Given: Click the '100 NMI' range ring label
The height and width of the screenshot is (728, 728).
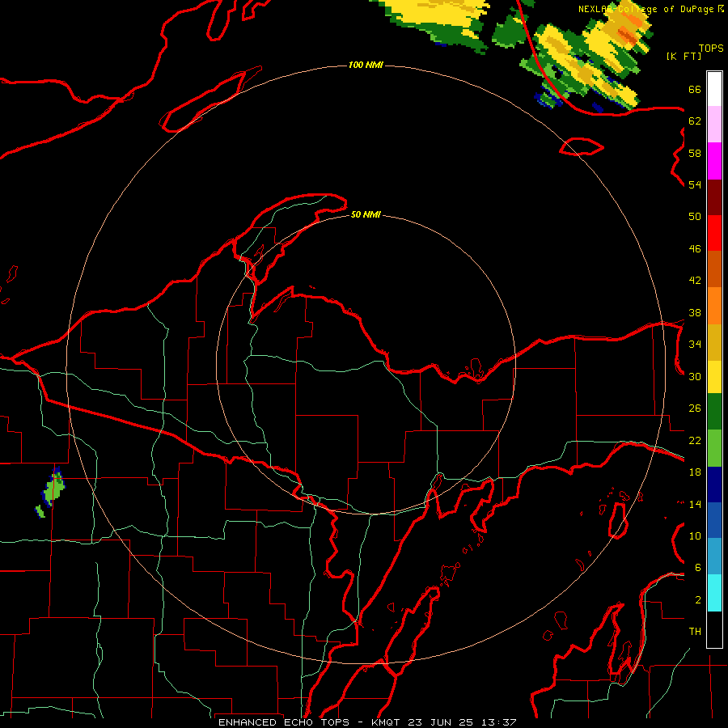Looking at the screenshot, I should 366,65.
